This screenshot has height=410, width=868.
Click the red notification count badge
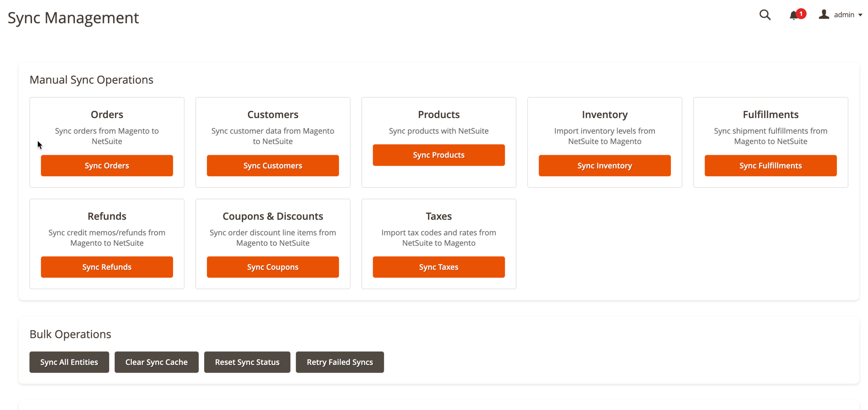click(801, 14)
